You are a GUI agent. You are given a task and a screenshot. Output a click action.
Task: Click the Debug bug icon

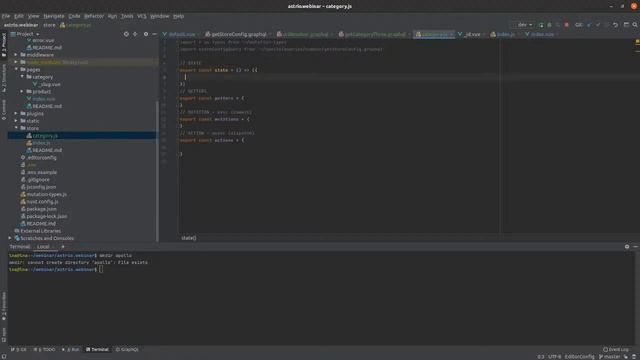point(549,25)
